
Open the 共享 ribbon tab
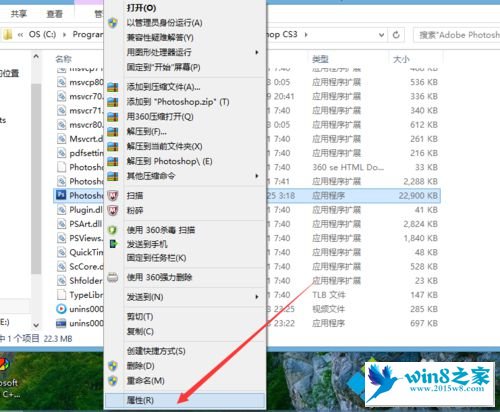point(18,14)
